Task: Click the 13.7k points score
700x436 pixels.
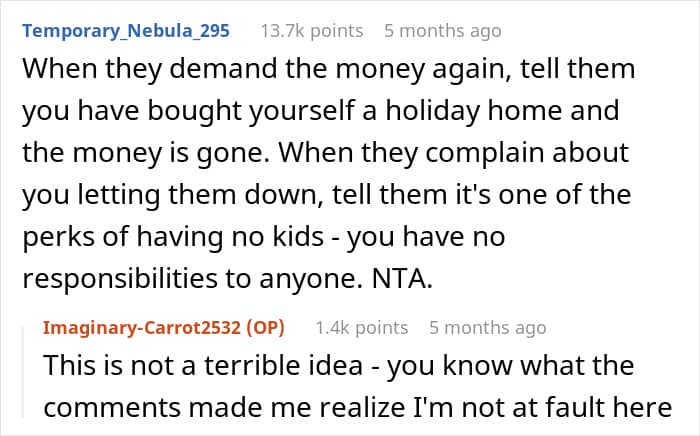Action: pos(312,31)
